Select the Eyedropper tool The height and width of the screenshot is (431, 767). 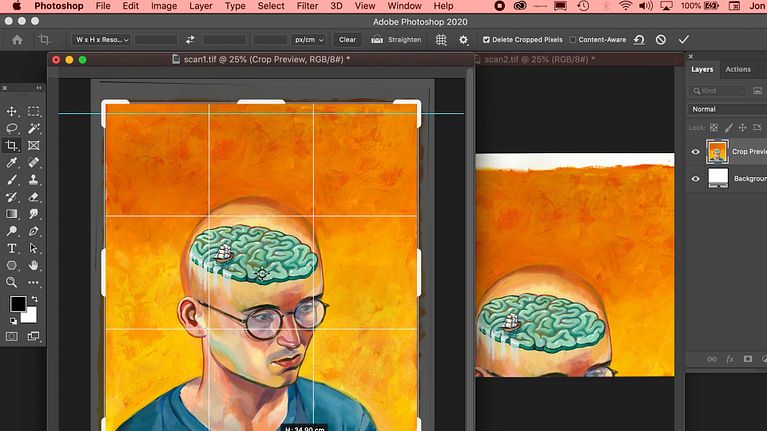[x=12, y=162]
